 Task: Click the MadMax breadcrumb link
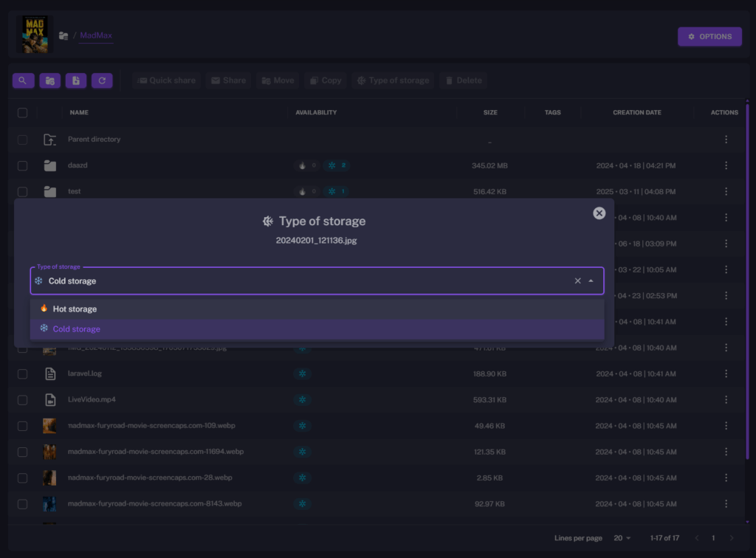tap(96, 35)
